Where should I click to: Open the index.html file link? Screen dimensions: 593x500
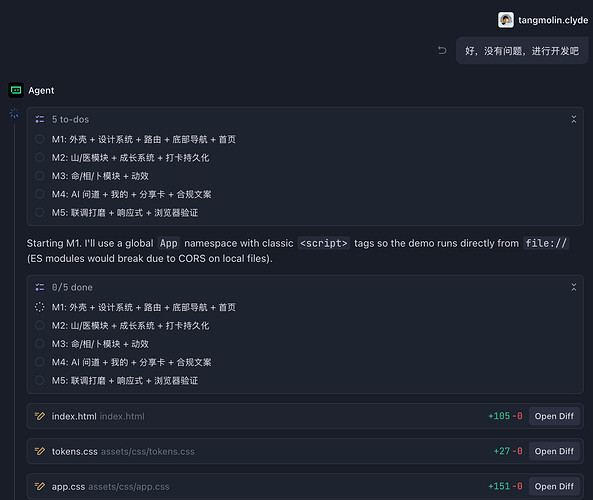tap(74, 416)
